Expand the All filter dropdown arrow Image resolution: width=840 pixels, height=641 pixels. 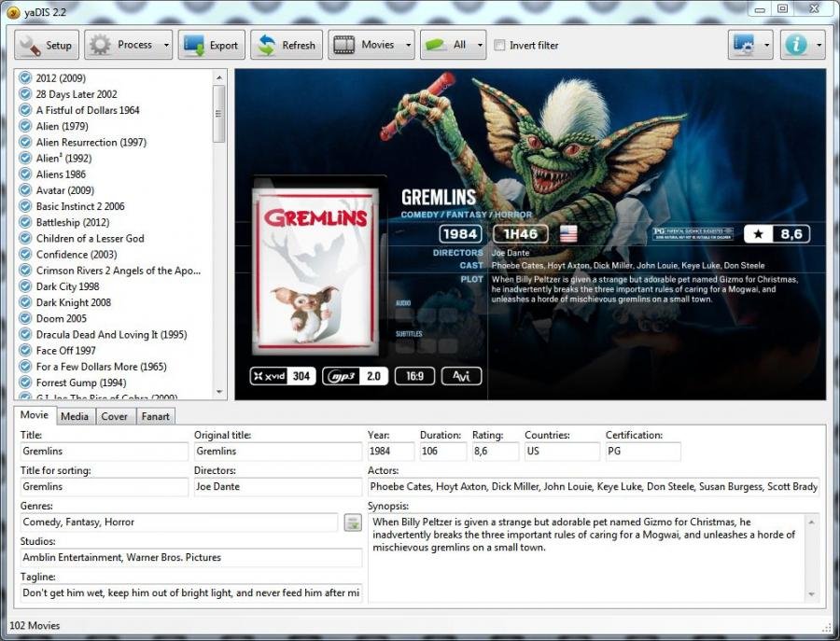[481, 45]
